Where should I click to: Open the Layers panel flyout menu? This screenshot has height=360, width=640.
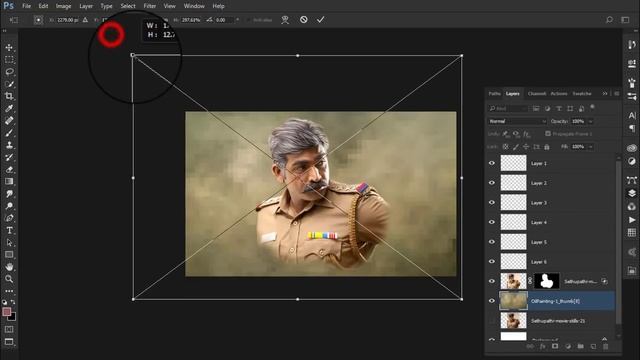click(617, 93)
